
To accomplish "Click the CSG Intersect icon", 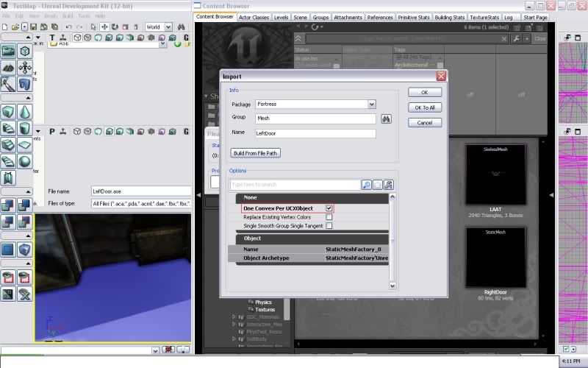I will pos(8,222).
